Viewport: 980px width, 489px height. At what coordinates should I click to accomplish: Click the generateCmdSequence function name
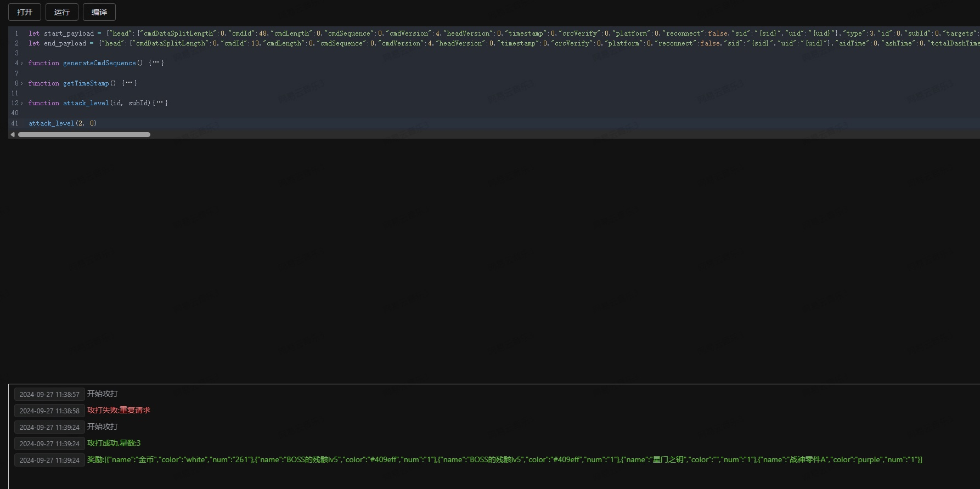point(99,63)
